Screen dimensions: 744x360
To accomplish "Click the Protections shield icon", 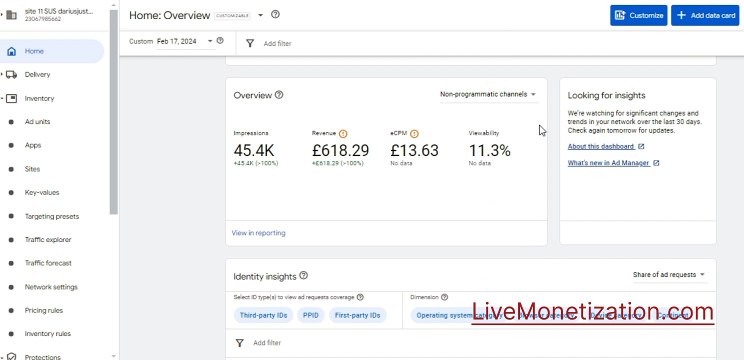I will pyautogui.click(x=12, y=357).
